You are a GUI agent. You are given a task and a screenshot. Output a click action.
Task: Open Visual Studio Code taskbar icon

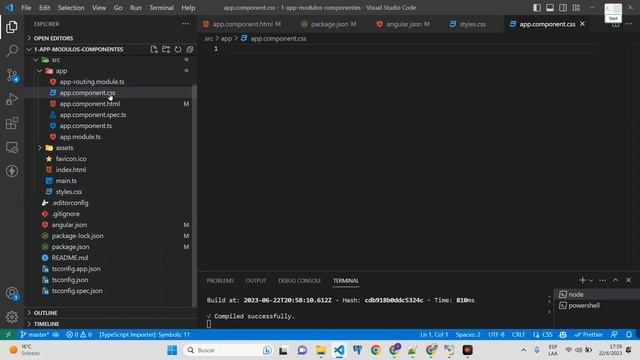click(339, 350)
